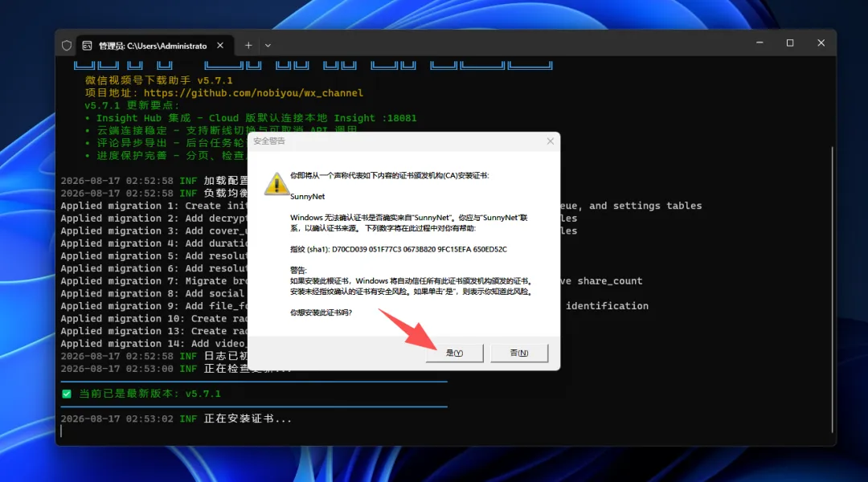Click the v5.7.1 更新要点 heading
This screenshot has height=482, width=868.
coord(132,105)
